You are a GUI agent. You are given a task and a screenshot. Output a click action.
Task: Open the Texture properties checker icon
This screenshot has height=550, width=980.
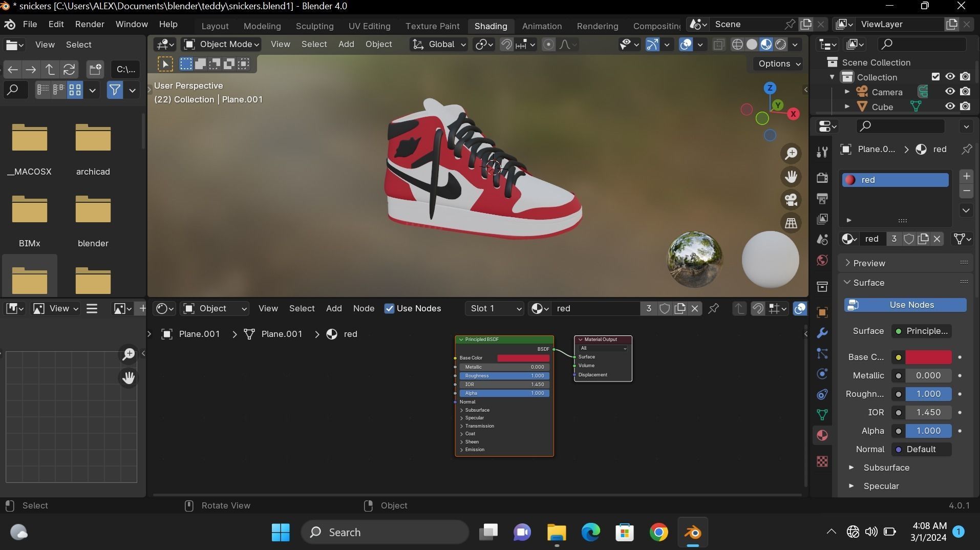[x=822, y=461]
